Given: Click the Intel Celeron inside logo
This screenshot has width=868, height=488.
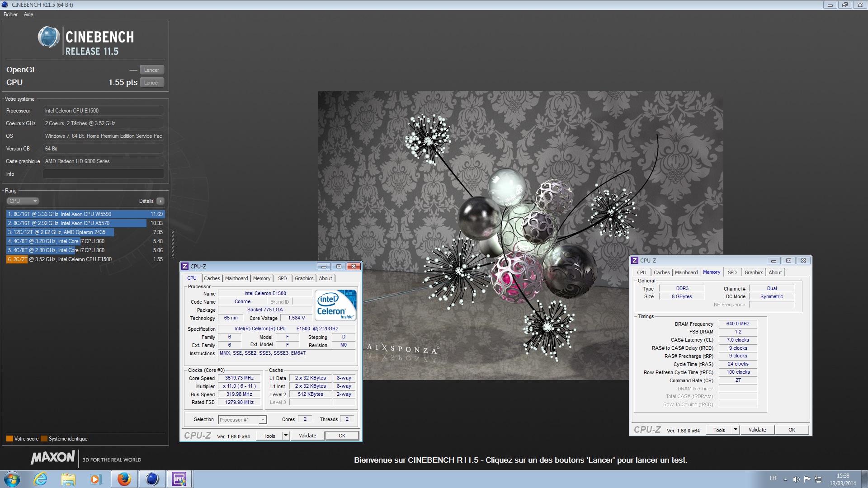Looking at the screenshot, I should tap(336, 305).
